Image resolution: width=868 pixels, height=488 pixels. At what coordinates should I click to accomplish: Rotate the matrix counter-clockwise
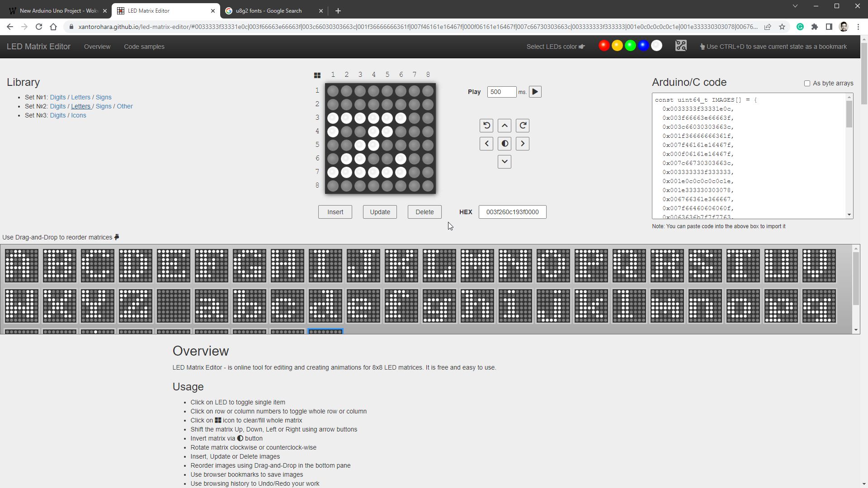tap(486, 125)
